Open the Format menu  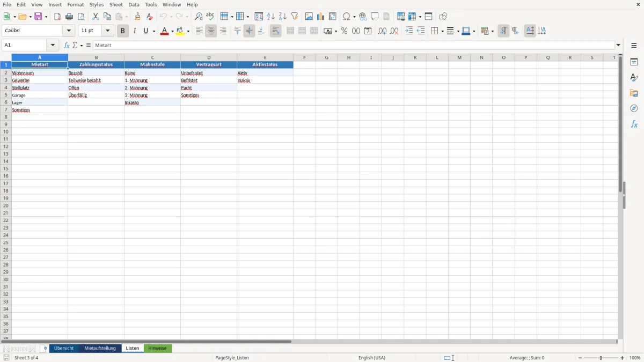coord(75,4)
